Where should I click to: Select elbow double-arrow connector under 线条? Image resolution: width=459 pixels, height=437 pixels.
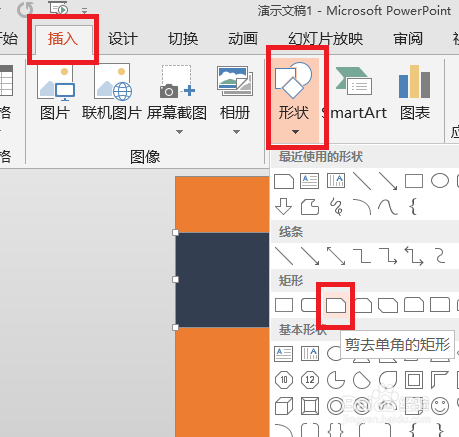414,256
